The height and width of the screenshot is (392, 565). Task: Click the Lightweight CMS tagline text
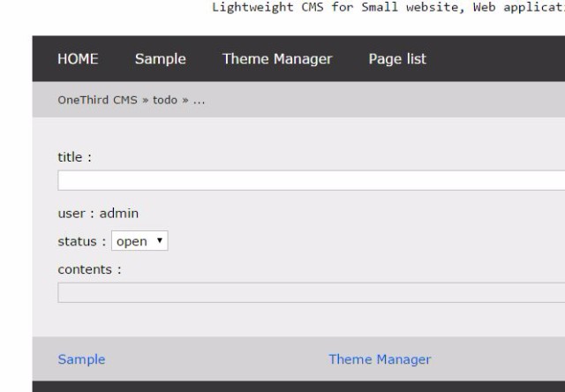(388, 8)
